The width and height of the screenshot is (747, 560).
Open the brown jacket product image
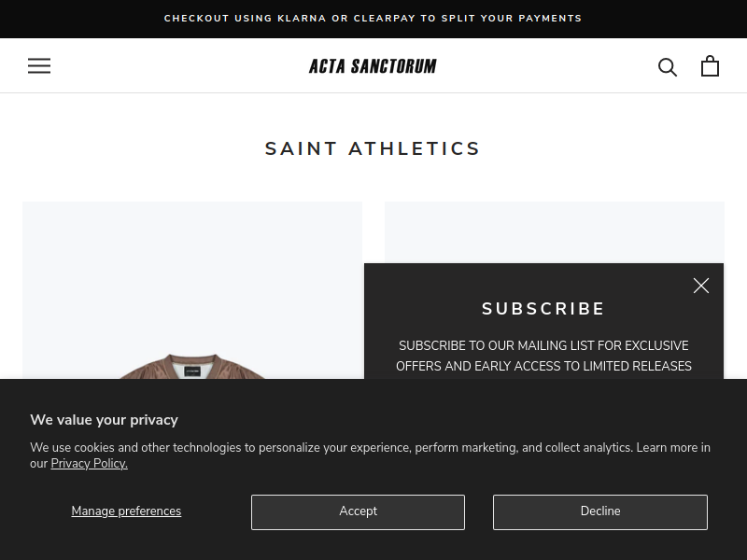(192, 290)
